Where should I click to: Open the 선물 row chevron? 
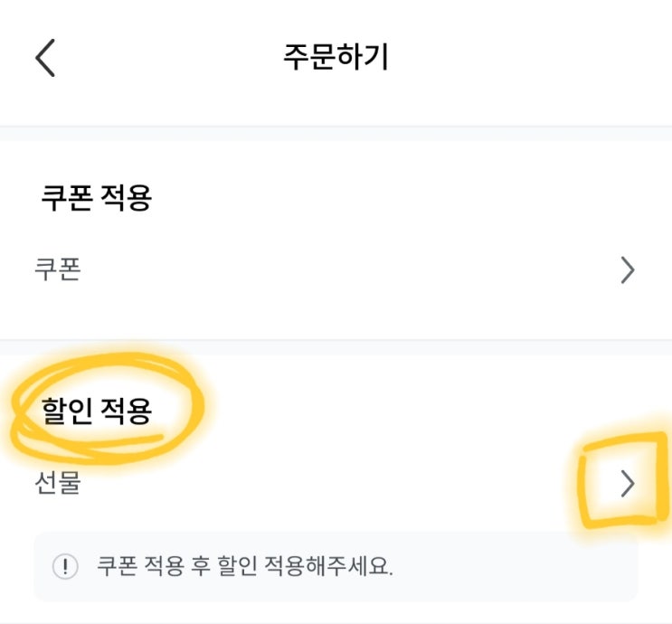[628, 485]
